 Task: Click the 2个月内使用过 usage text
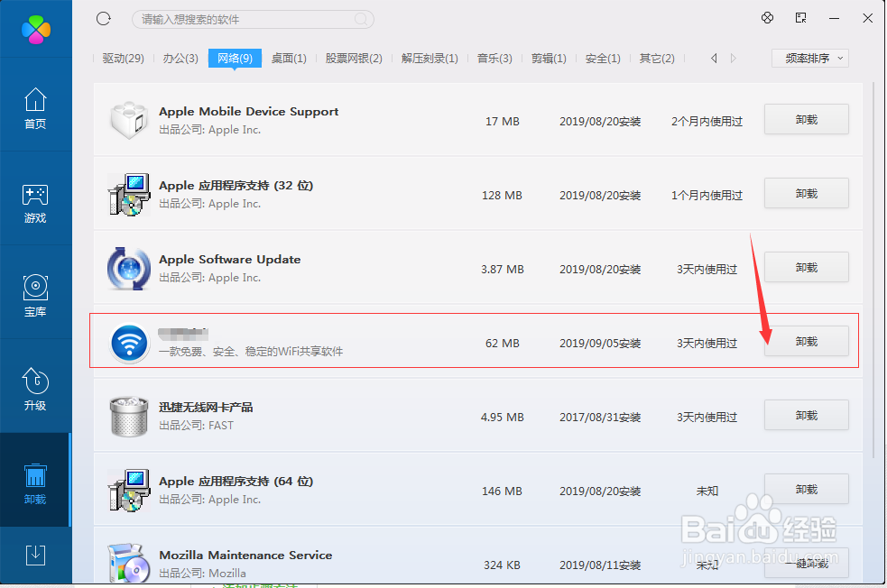coord(707,121)
